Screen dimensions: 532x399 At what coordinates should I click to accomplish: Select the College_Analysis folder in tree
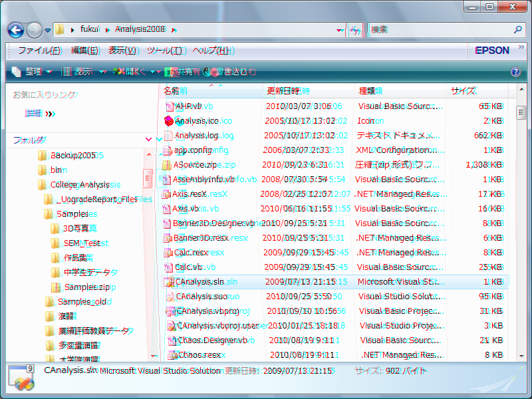pyautogui.click(x=79, y=184)
